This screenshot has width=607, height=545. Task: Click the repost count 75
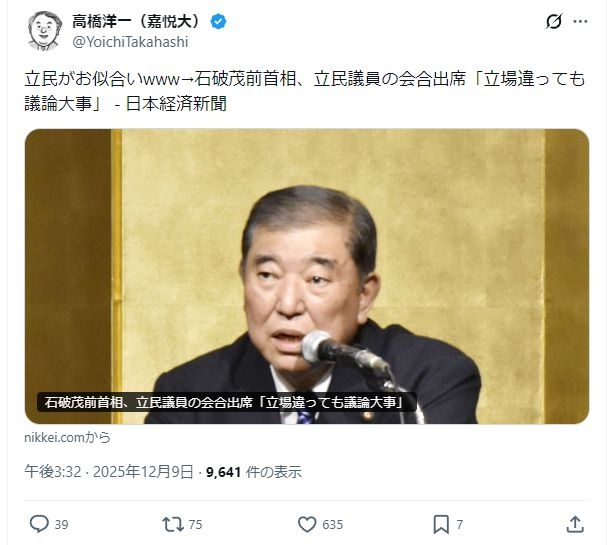click(195, 525)
